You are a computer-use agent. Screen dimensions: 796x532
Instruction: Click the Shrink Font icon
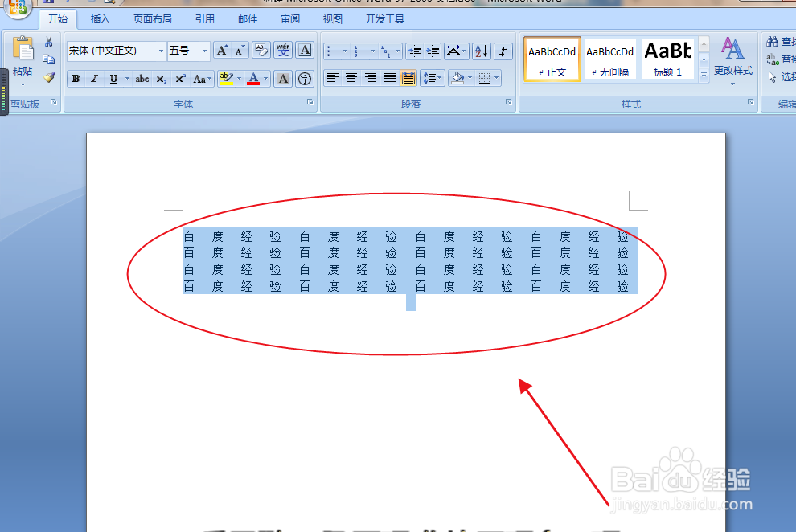tap(240, 51)
